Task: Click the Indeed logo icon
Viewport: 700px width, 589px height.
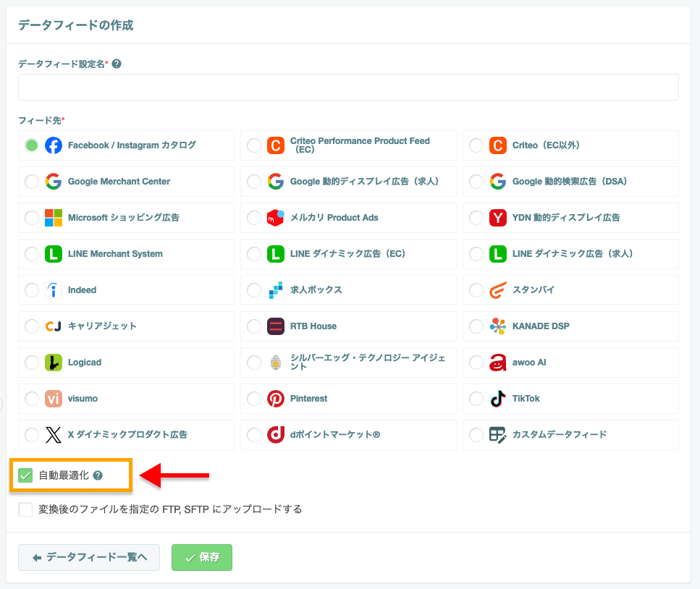Action: (x=54, y=290)
